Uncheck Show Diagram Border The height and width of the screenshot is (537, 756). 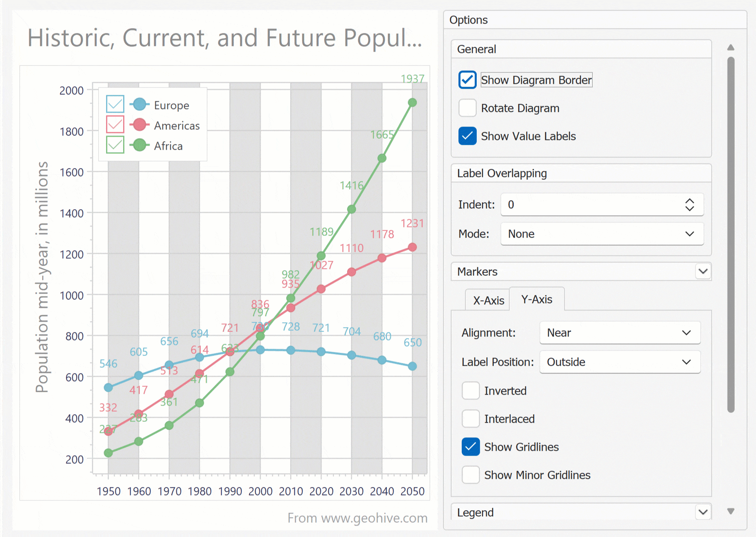coord(467,80)
